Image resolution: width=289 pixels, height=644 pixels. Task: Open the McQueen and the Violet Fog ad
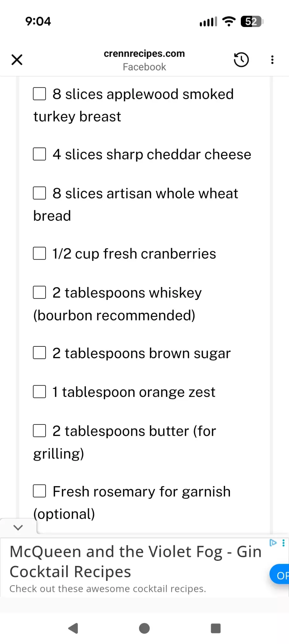coord(136,562)
